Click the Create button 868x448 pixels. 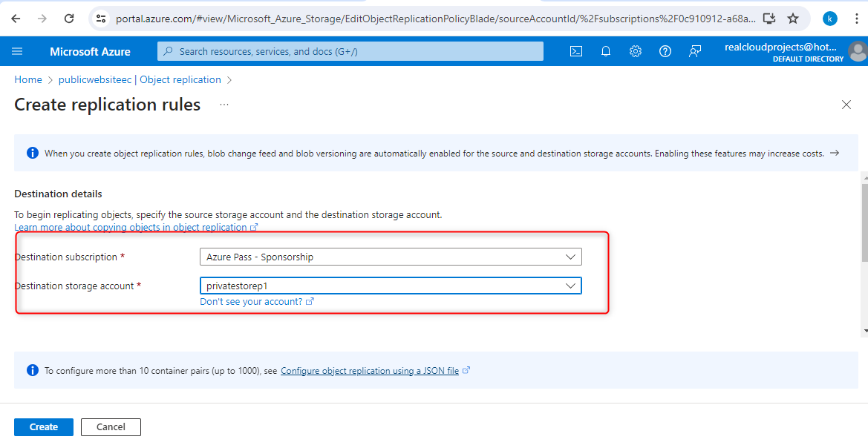[44, 427]
